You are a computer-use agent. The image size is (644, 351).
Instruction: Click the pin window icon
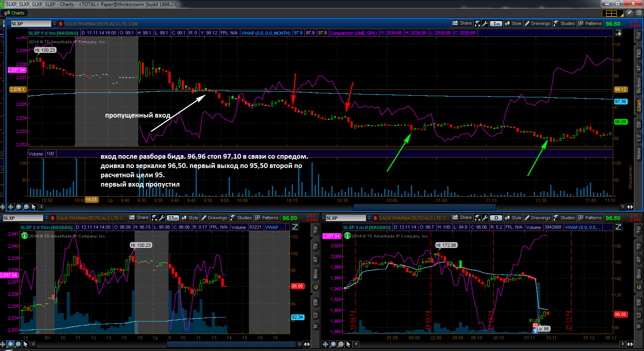[629, 13]
